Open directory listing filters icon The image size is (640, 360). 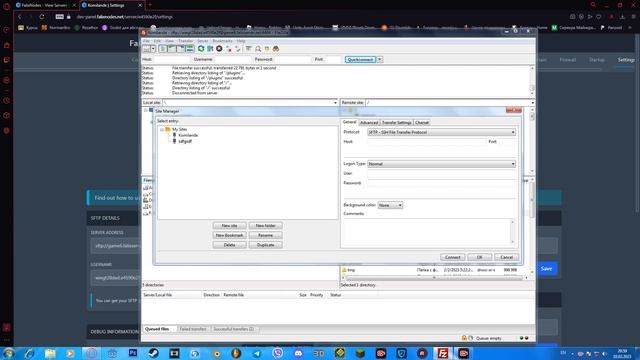249,49
